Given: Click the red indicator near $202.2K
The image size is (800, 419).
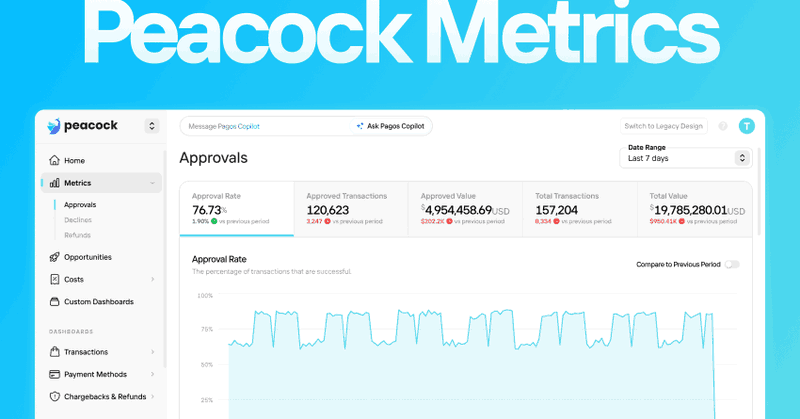Looking at the screenshot, I should tap(449, 221).
